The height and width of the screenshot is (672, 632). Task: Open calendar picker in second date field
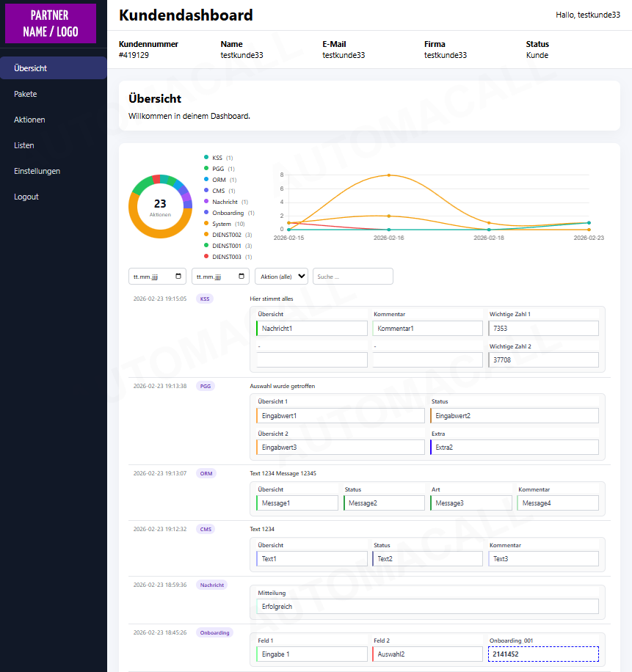coord(241,277)
